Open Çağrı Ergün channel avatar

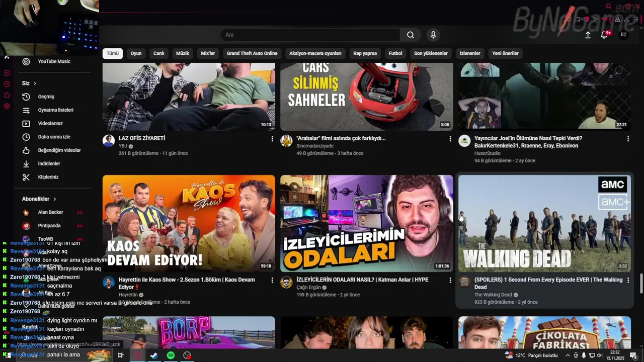pyautogui.click(x=286, y=282)
